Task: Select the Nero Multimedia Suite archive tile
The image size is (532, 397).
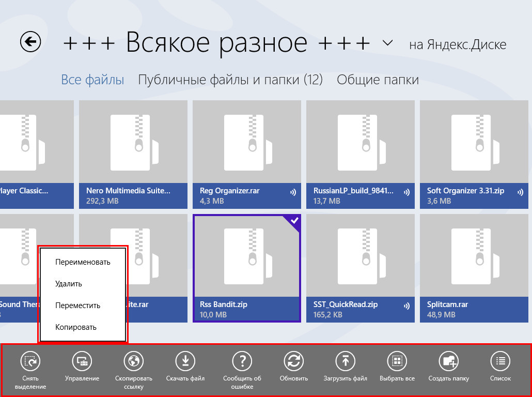Action: (x=133, y=154)
